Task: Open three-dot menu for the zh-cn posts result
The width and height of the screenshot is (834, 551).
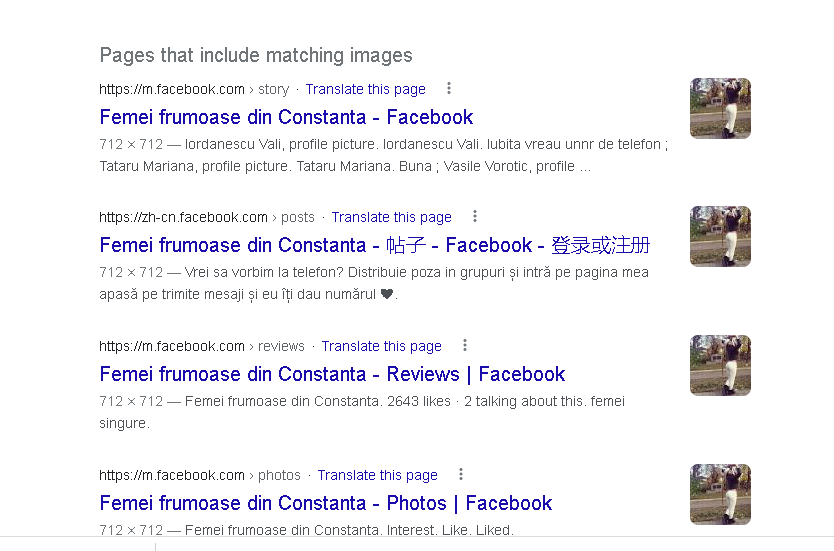Action: (x=475, y=216)
